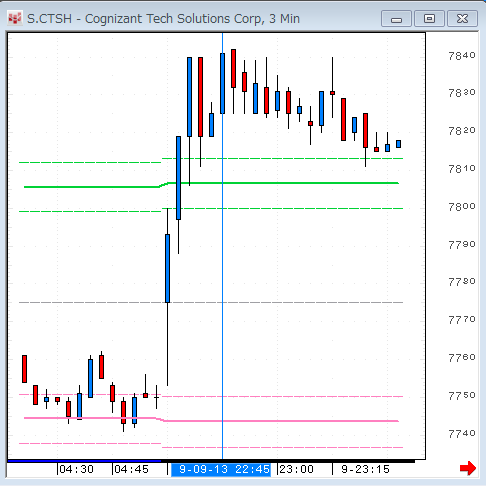Image resolution: width=486 pixels, height=486 pixels.
Task: Maximize the S.CTSH chart window
Action: tap(429, 19)
